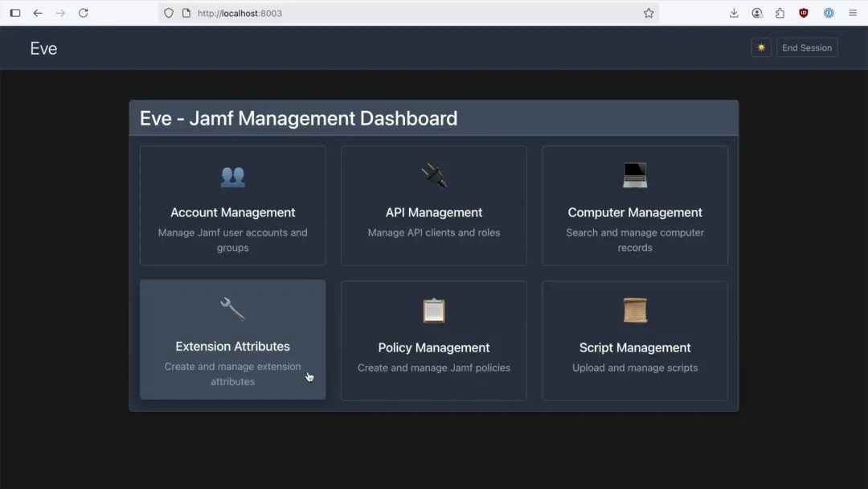Viewport: 868px width, 489px height.
Task: Click 'Manage API clients and roles' text
Action: tap(434, 232)
